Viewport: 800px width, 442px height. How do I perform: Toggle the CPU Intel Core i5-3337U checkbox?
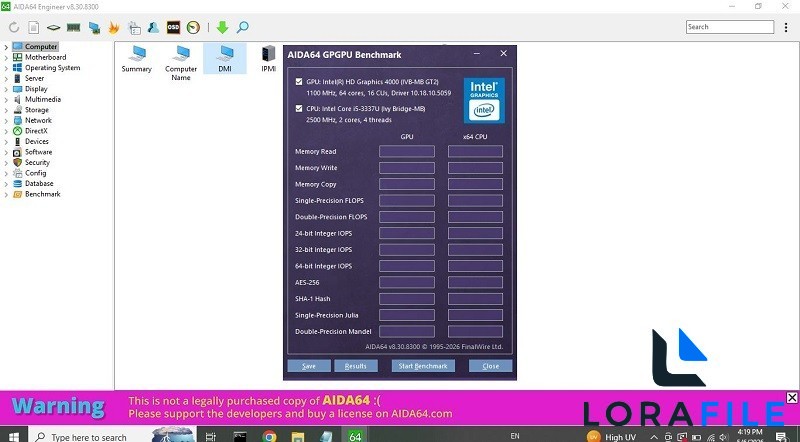tap(299, 109)
